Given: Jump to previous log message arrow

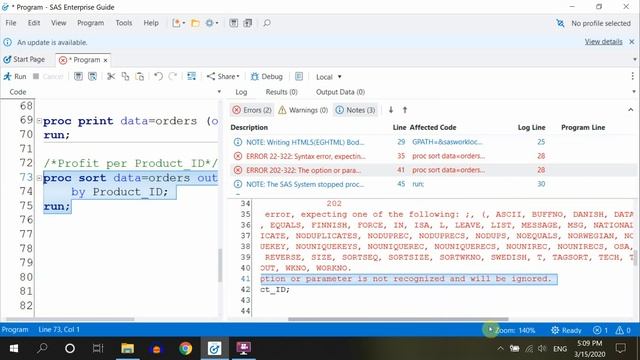Looking at the screenshot, I should (x=405, y=110).
